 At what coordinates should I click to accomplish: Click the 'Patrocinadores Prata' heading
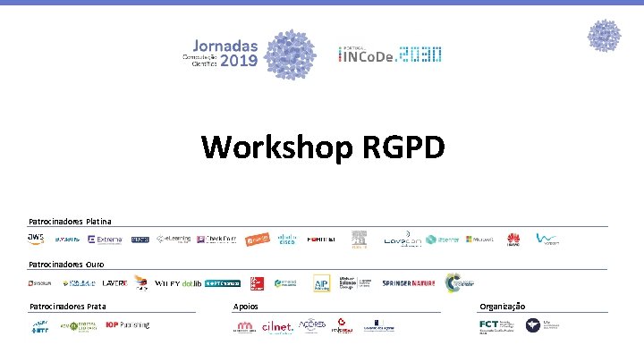point(68,307)
